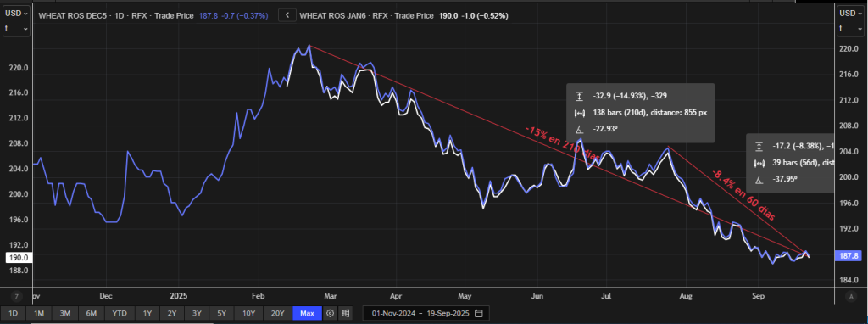Select the 6M time range
This screenshot has width=868, height=324.
point(91,314)
